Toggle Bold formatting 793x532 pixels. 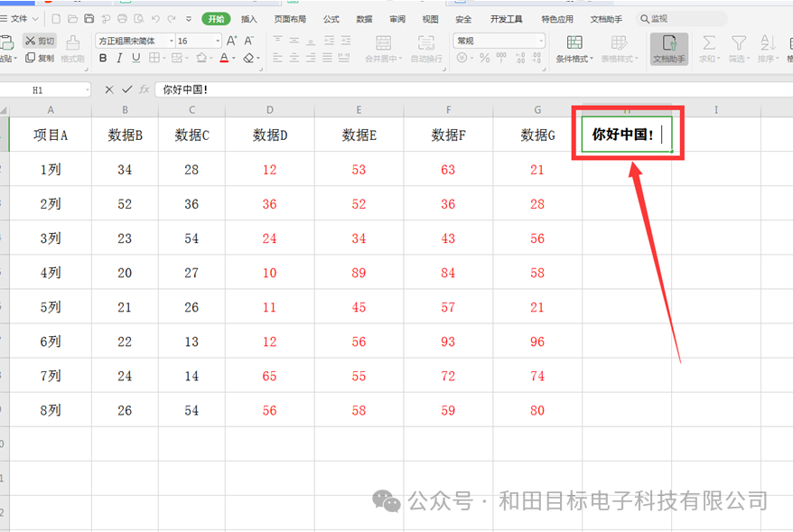[103, 58]
